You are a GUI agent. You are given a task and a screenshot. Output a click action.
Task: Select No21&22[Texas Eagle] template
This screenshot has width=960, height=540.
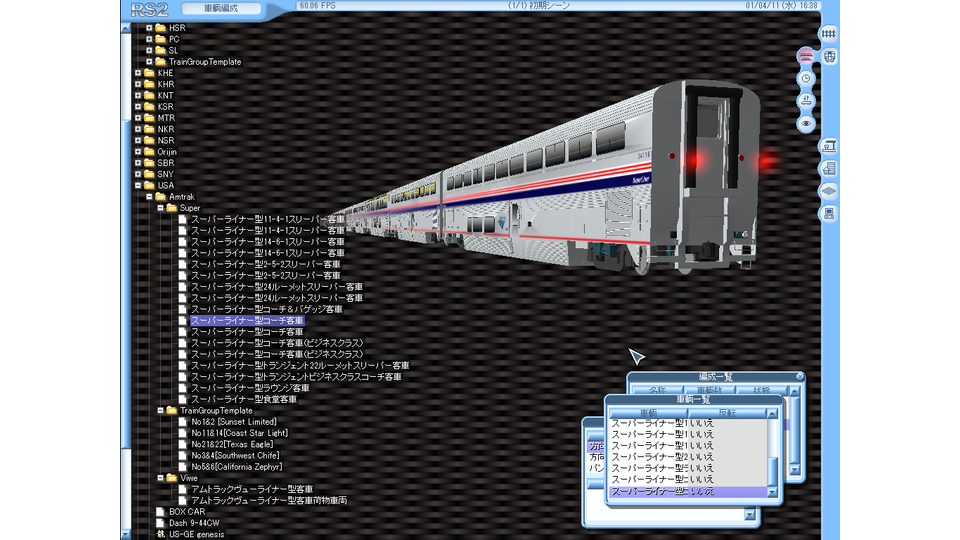click(x=232, y=444)
